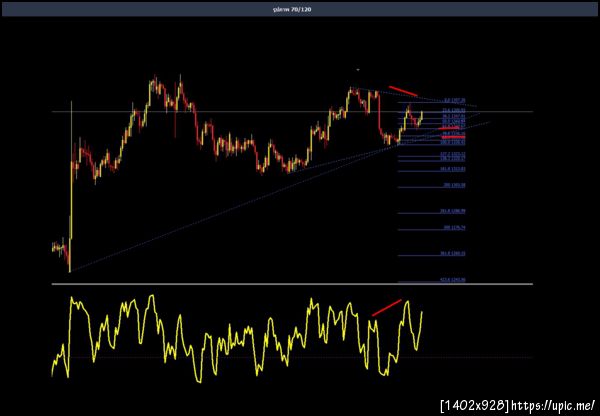This screenshot has height=416, width=600.
Task: Select the 0.0 Fibonacci level label
Action: coord(455,100)
